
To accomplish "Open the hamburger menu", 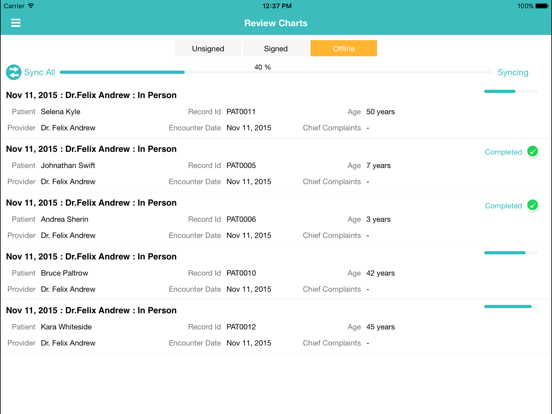I will [x=15, y=23].
